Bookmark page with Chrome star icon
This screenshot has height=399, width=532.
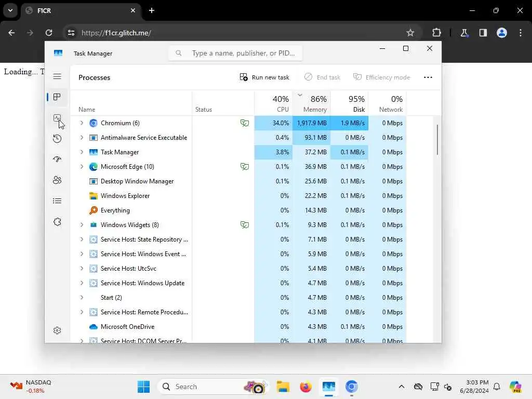[x=410, y=33]
